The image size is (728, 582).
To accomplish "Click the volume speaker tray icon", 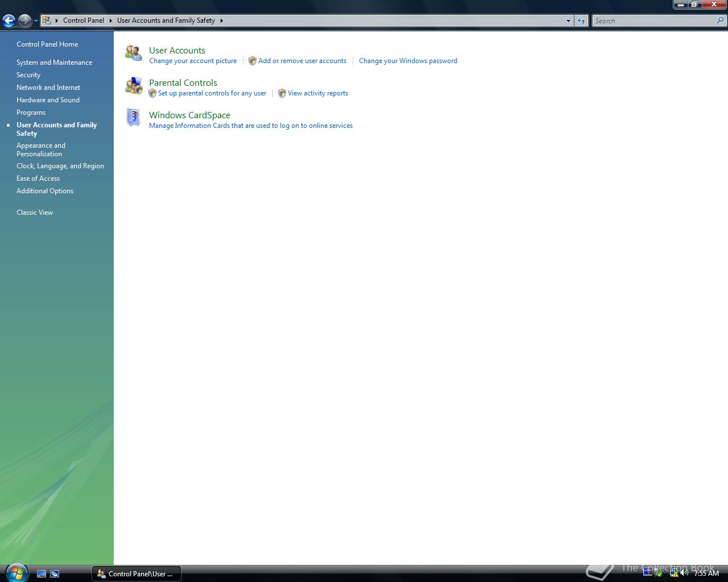I will [x=684, y=573].
